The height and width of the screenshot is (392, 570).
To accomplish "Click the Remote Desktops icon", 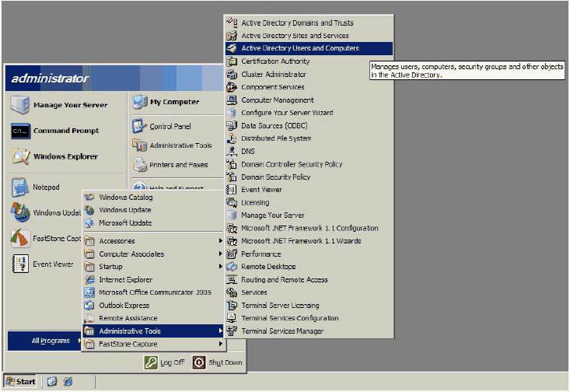I will pos(232,267).
